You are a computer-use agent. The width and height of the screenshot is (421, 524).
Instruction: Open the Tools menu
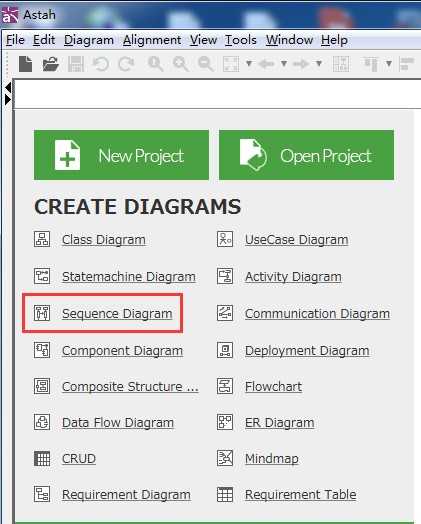coord(241,40)
